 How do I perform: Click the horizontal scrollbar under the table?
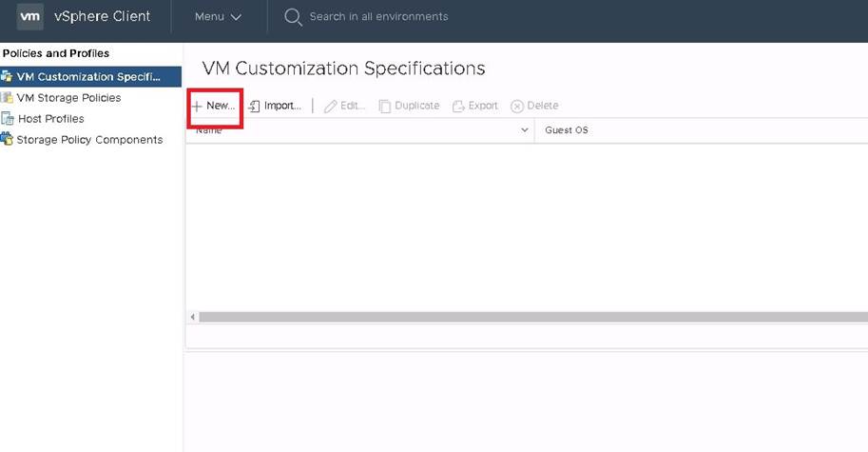pos(532,317)
